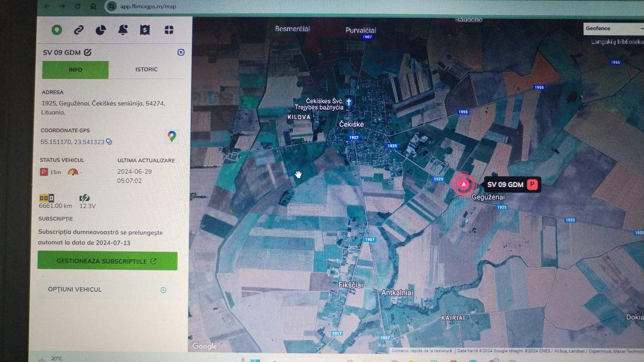Open the pie chart reports icon

(101, 30)
